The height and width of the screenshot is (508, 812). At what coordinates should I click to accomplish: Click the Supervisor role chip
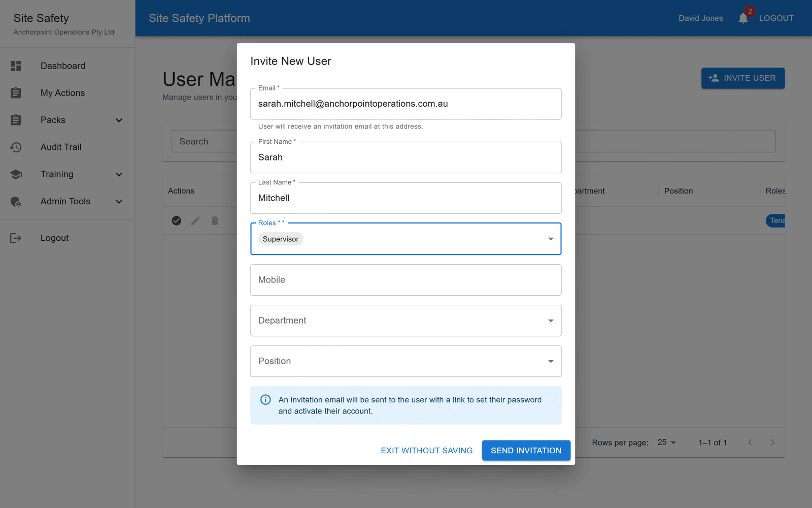281,239
